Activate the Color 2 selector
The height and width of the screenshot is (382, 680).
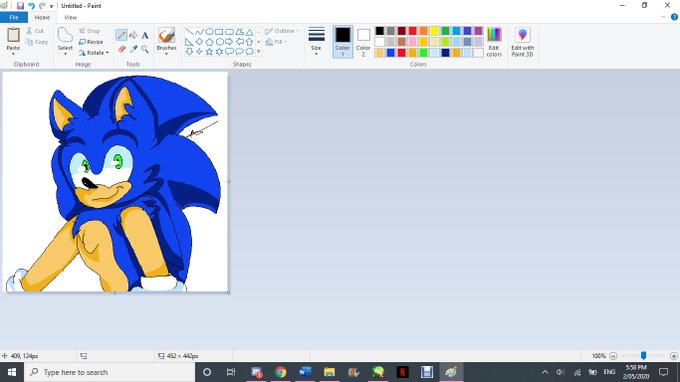point(363,42)
